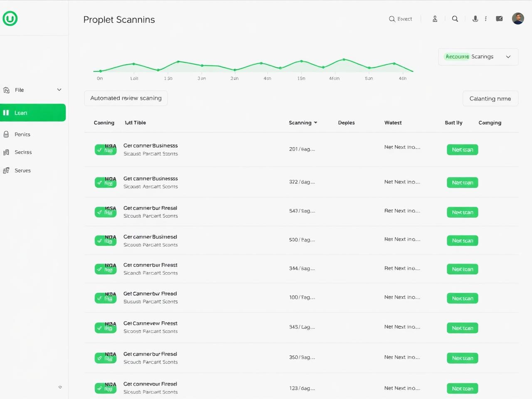Click the File icon in sidebar

(6, 90)
